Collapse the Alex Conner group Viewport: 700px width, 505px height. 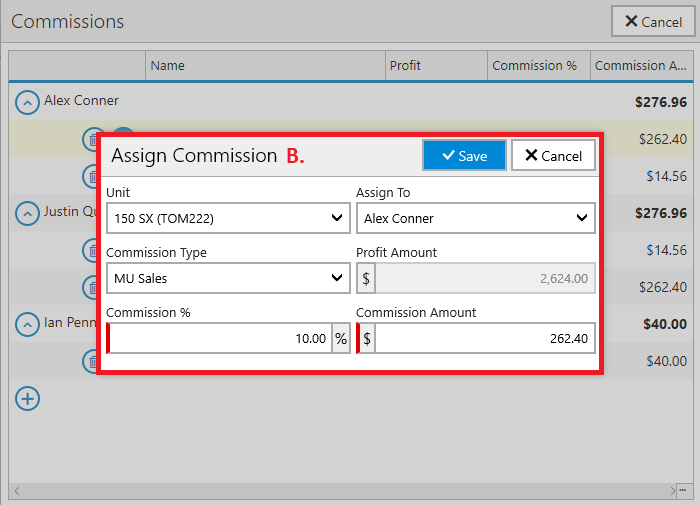click(x=27, y=102)
